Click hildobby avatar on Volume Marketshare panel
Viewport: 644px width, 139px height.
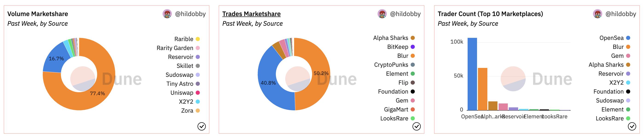(x=167, y=14)
